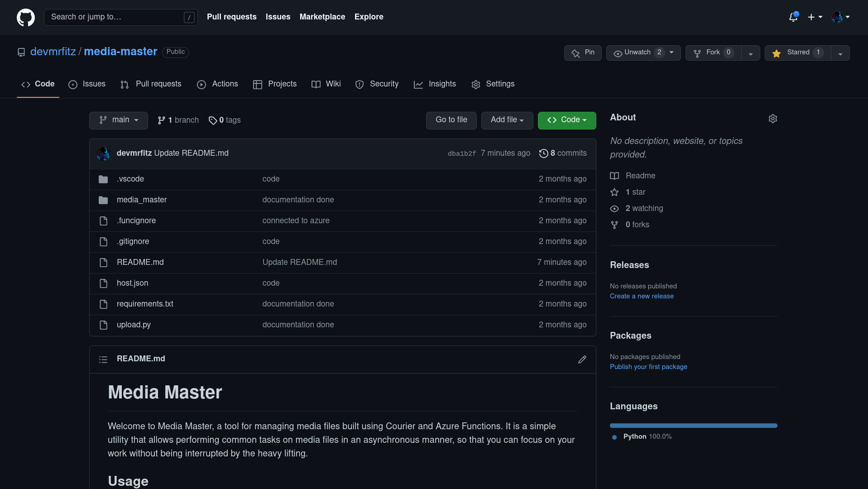Follow the Create a new release link
The width and height of the screenshot is (868, 489).
tap(641, 296)
